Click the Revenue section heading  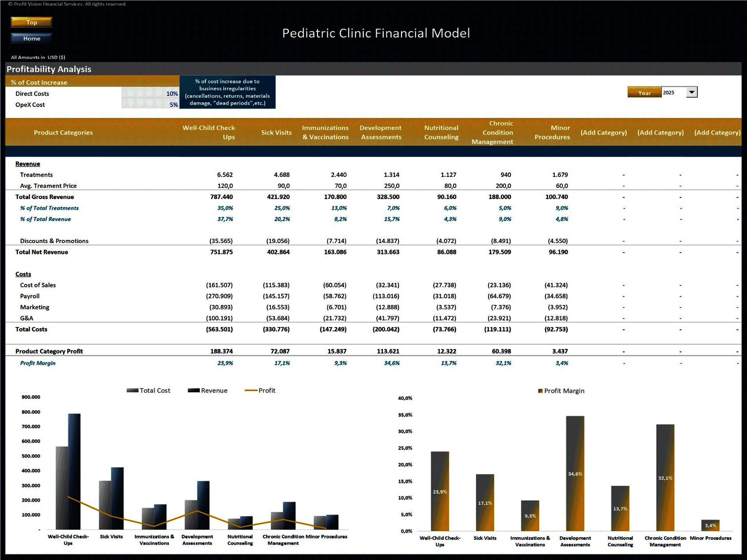pos(28,164)
